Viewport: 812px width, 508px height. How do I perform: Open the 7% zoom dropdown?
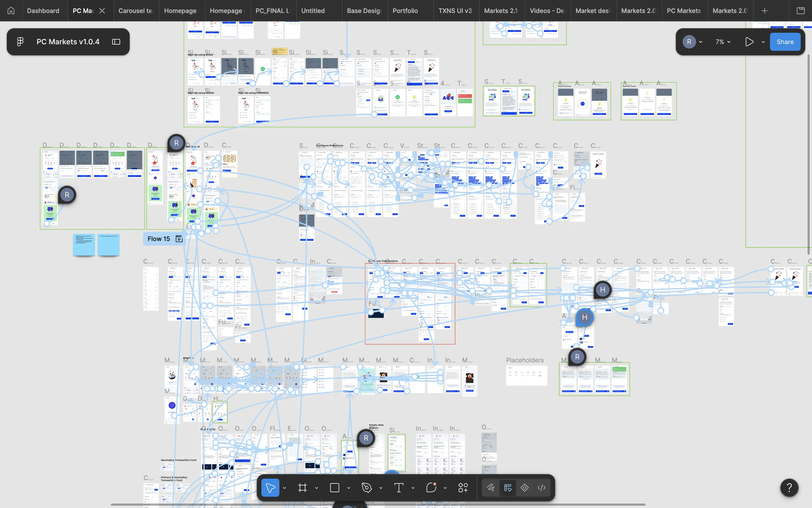tap(723, 42)
